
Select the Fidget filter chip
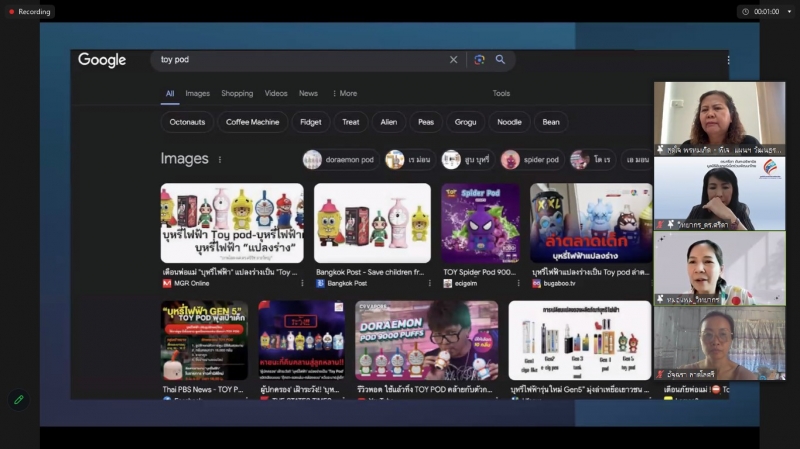coord(311,122)
